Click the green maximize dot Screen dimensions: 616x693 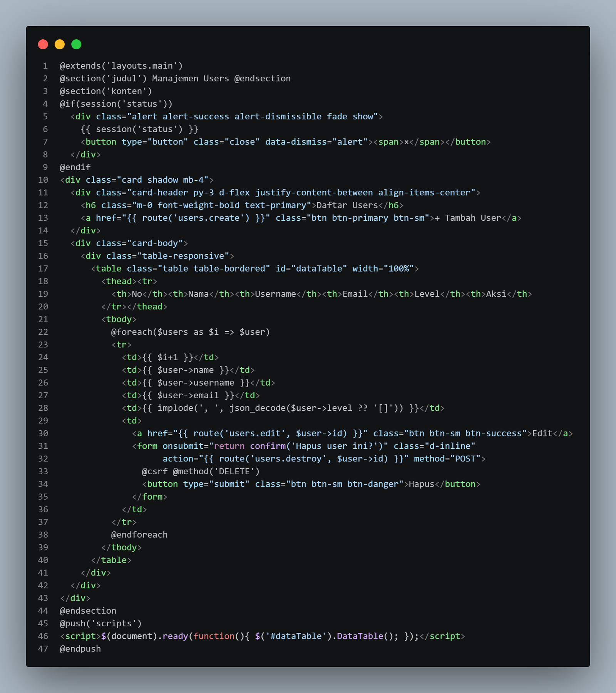pos(76,44)
